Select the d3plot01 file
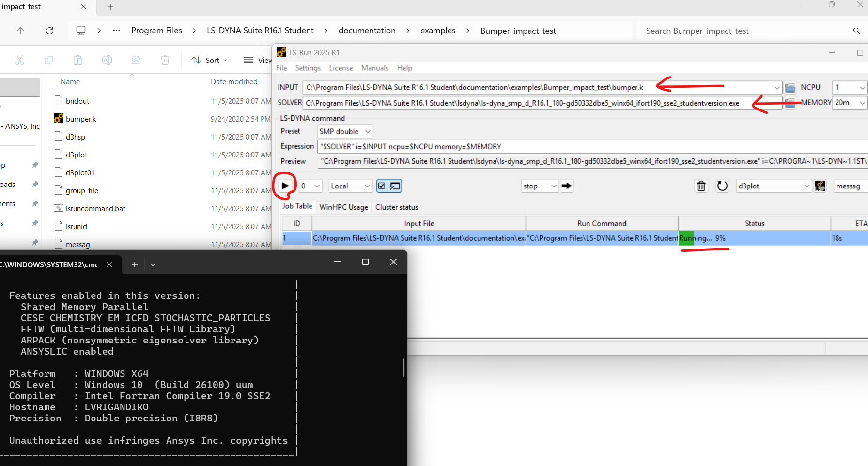Screen dimensions: 868x466 point(80,173)
